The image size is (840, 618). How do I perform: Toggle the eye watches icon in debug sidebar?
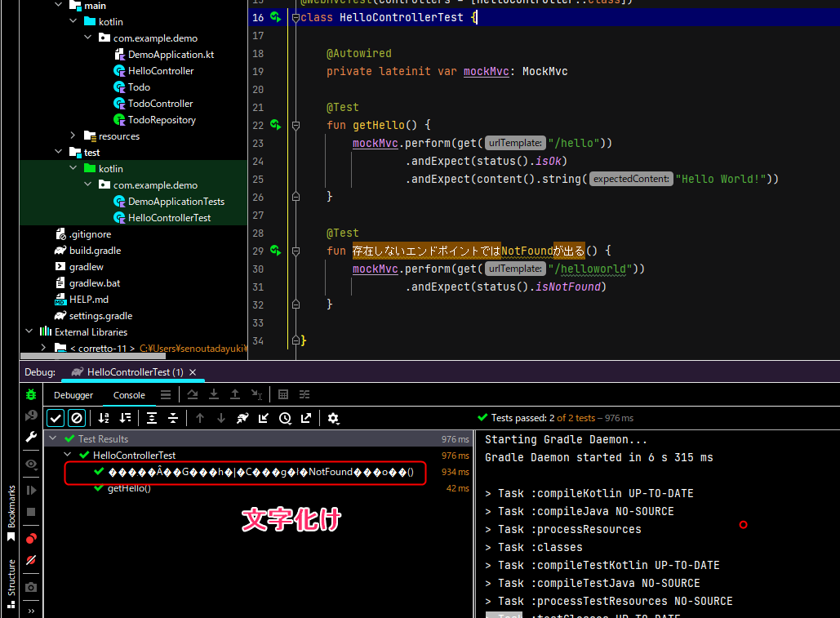(x=31, y=464)
